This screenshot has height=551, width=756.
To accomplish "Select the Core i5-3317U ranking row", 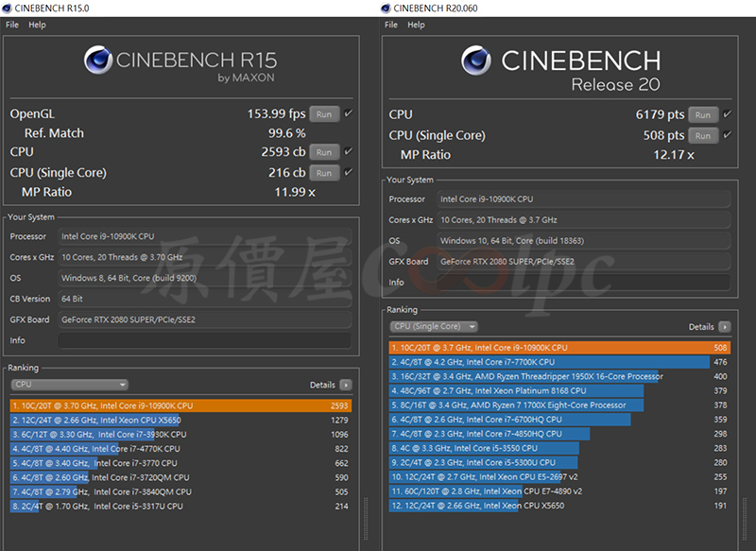I will coord(180,507).
